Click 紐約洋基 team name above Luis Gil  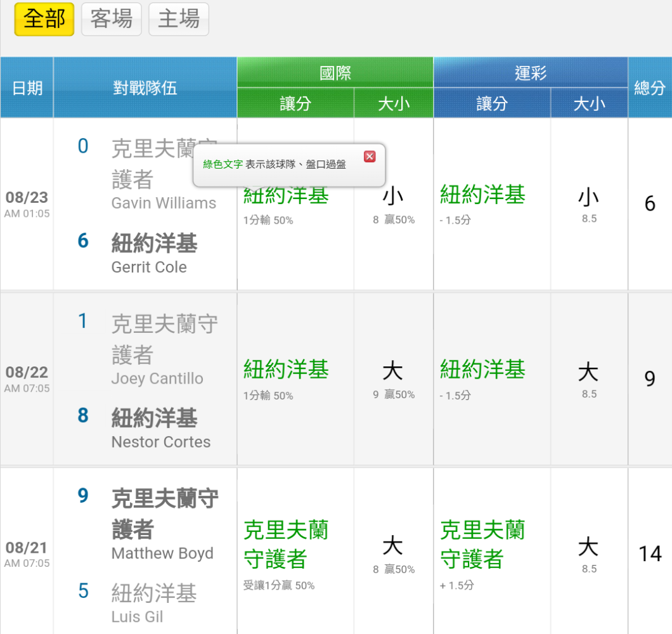[154, 593]
